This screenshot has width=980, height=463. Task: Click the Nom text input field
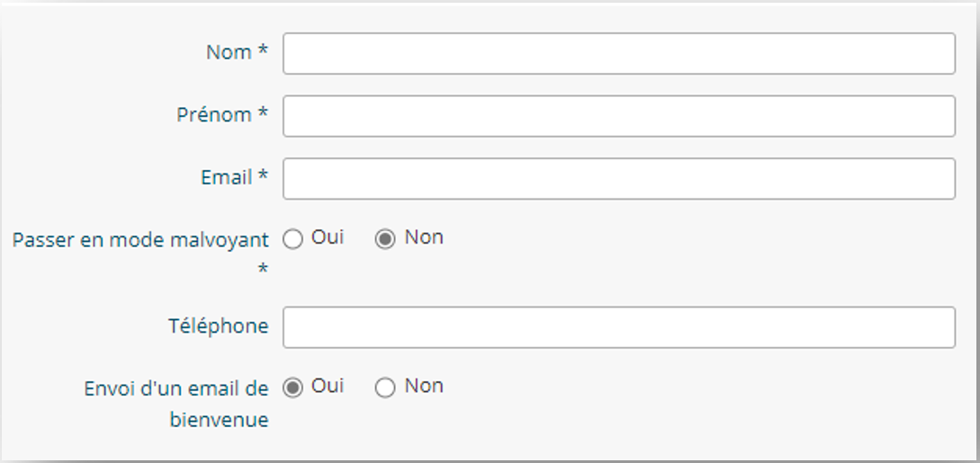pyautogui.click(x=618, y=54)
